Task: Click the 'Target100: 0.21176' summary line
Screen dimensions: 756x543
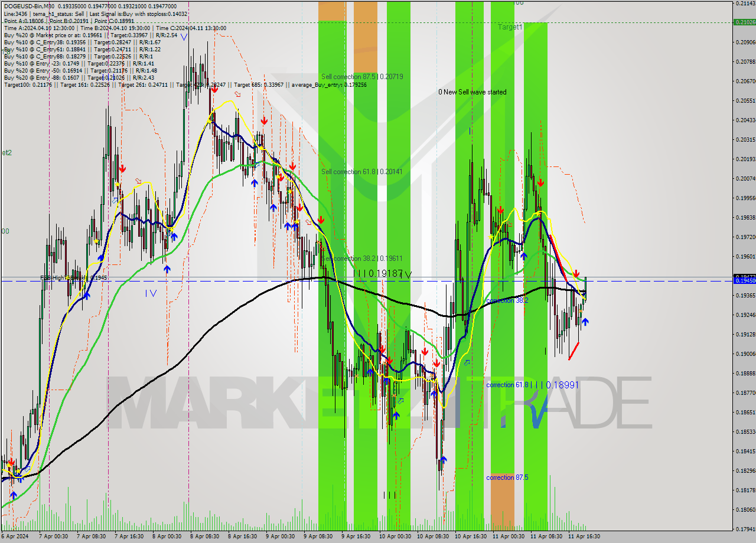Action: [185, 84]
